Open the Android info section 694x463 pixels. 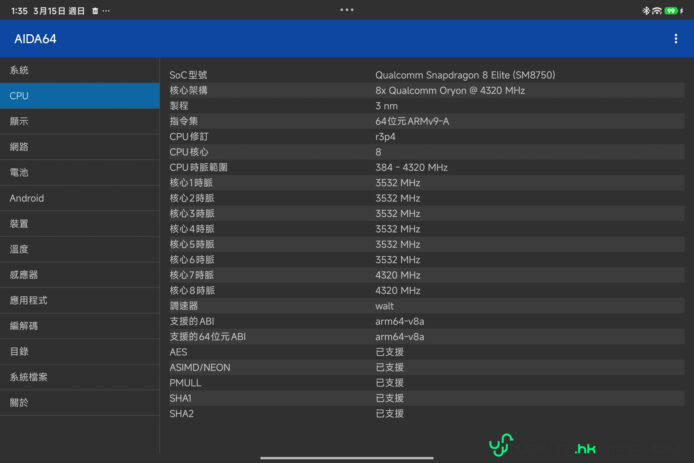pos(27,198)
